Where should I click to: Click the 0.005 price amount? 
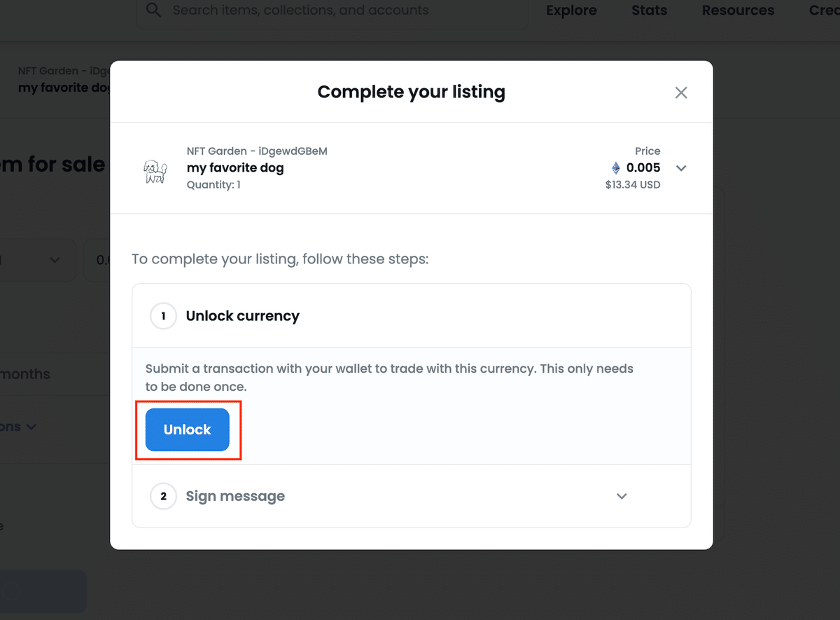tap(643, 168)
